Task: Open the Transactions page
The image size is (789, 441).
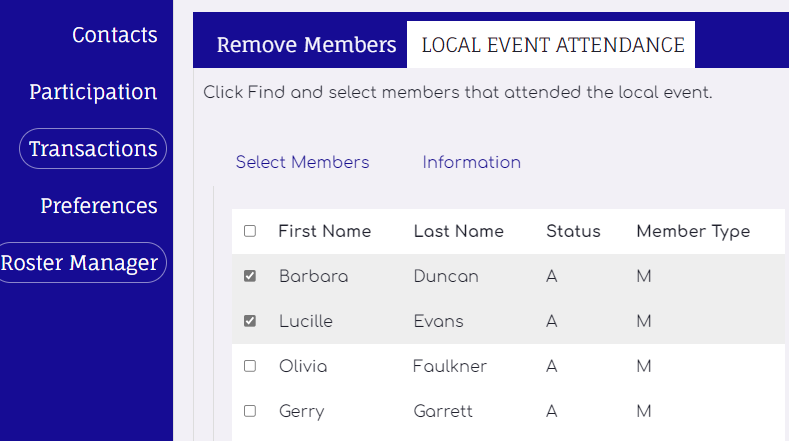Action: click(x=93, y=149)
